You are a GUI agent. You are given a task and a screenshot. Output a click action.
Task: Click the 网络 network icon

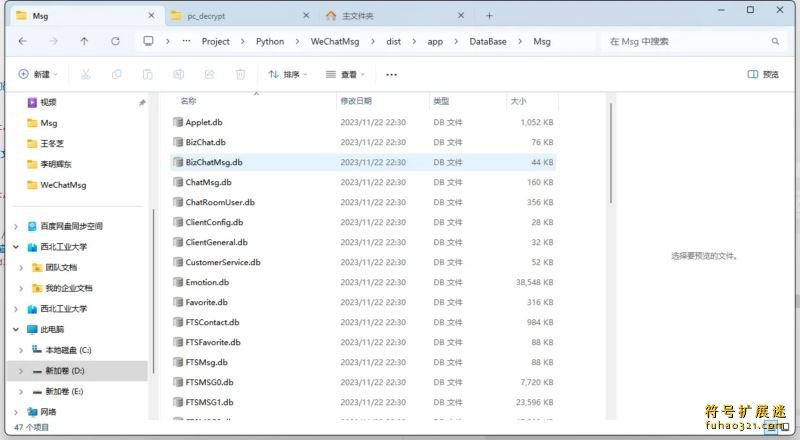click(x=32, y=412)
